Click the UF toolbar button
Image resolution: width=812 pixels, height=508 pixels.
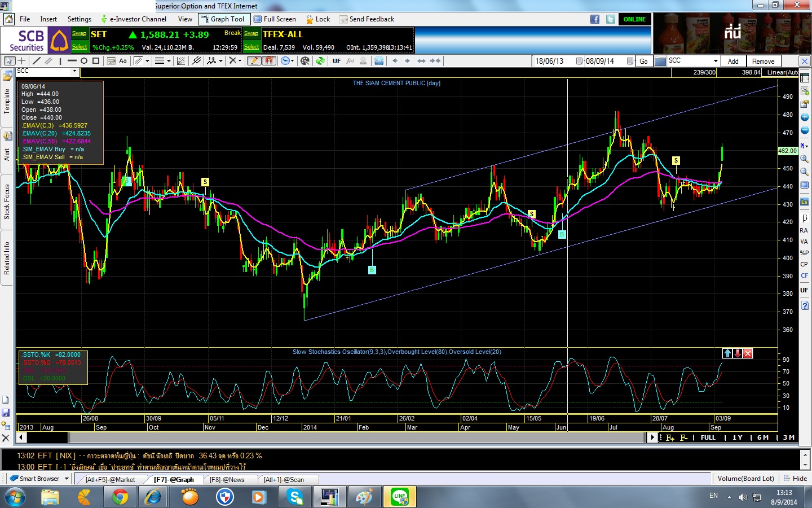tap(337, 61)
